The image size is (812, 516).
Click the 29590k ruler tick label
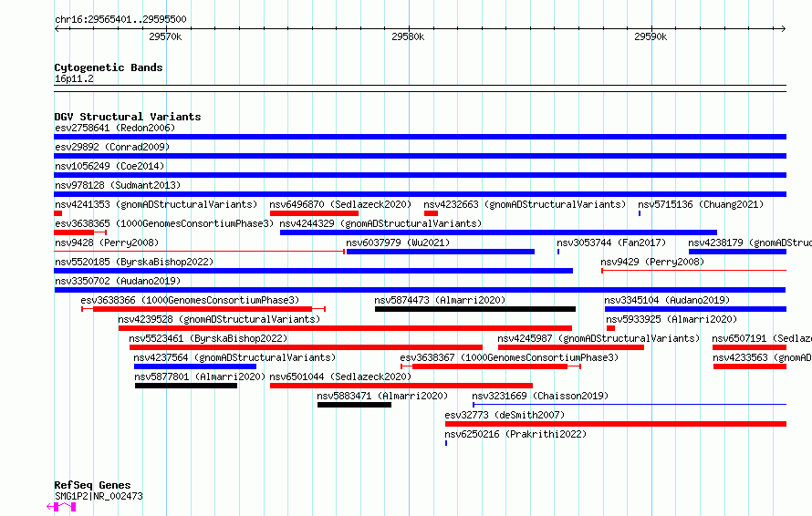(651, 36)
